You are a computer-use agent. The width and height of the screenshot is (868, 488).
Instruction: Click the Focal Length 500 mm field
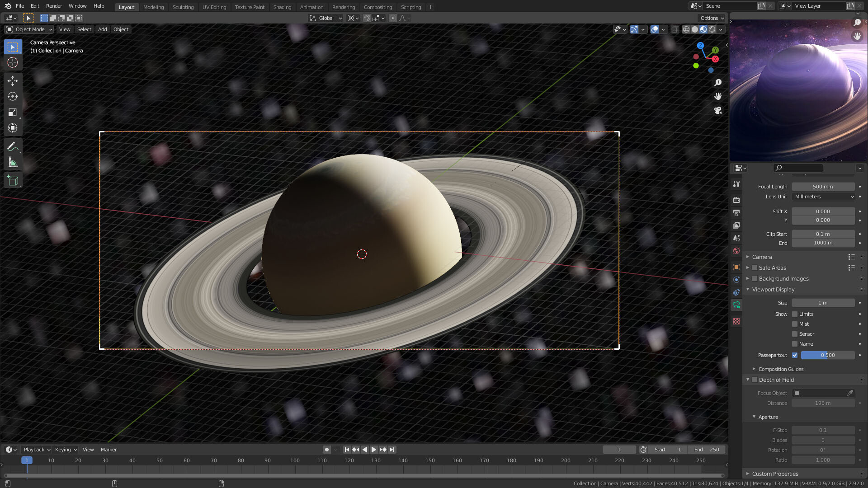point(823,187)
